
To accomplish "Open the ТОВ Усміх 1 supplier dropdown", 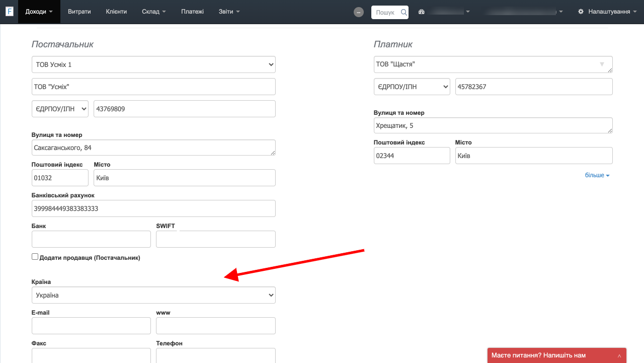I will 153,64.
